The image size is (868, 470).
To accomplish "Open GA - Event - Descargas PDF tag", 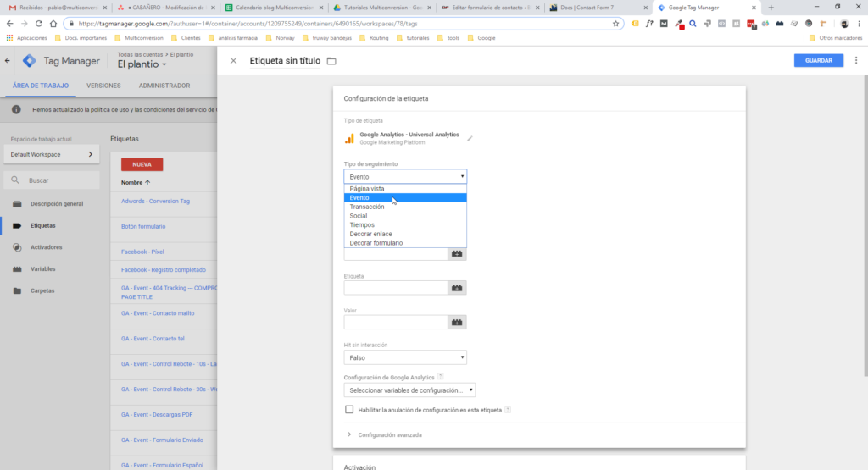I will [x=157, y=415].
